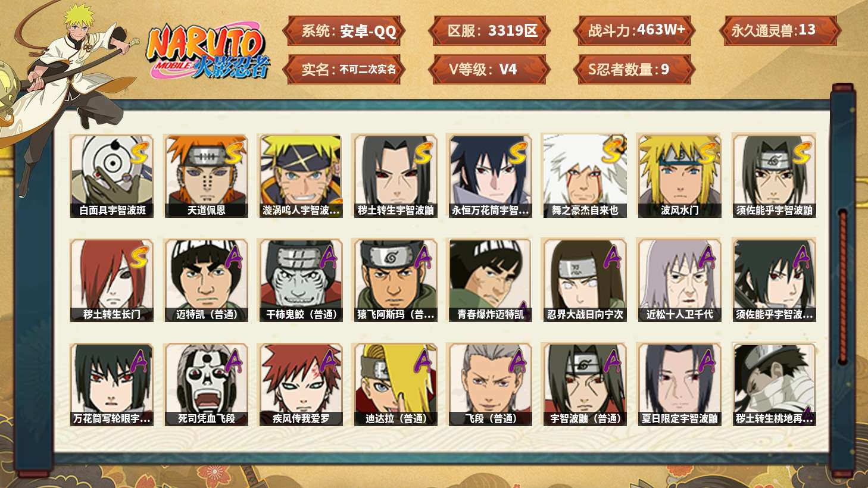The image size is (868, 488).
Task: Open the 迪达拉（普通） ninja portrait
Action: pos(395,384)
